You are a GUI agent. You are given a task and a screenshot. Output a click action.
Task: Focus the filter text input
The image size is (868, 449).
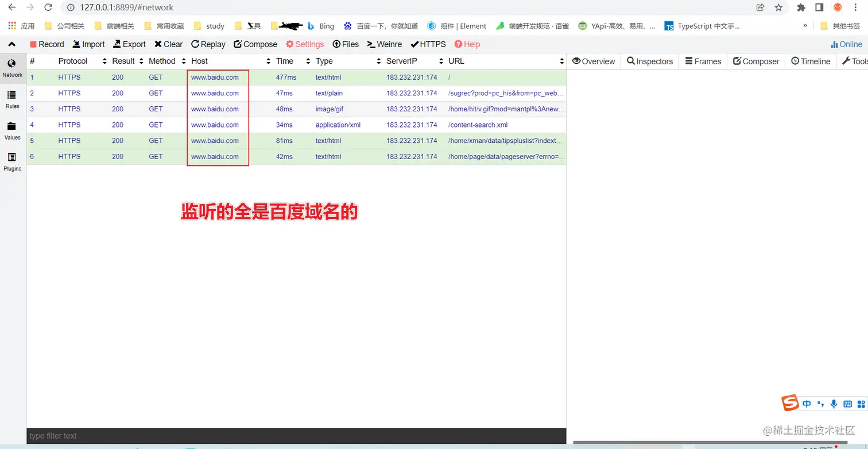coord(297,436)
